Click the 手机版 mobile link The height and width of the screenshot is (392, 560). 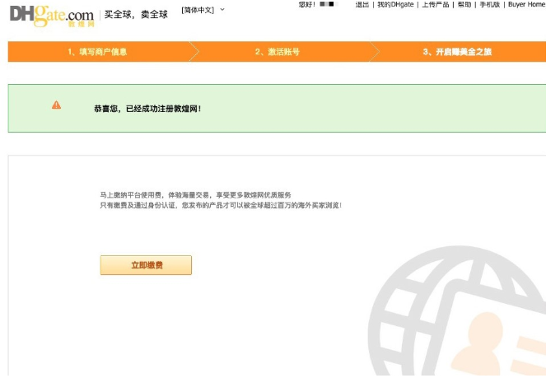coord(490,5)
